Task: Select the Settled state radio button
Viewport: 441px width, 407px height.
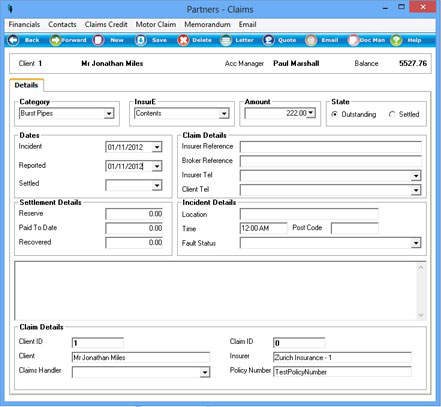Action: tap(392, 114)
